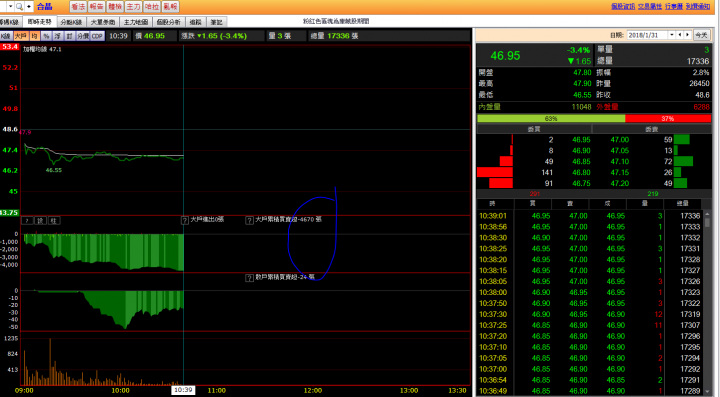Click the green ask bar beside 72
This screenshot has height=397, width=720.
click(x=683, y=162)
